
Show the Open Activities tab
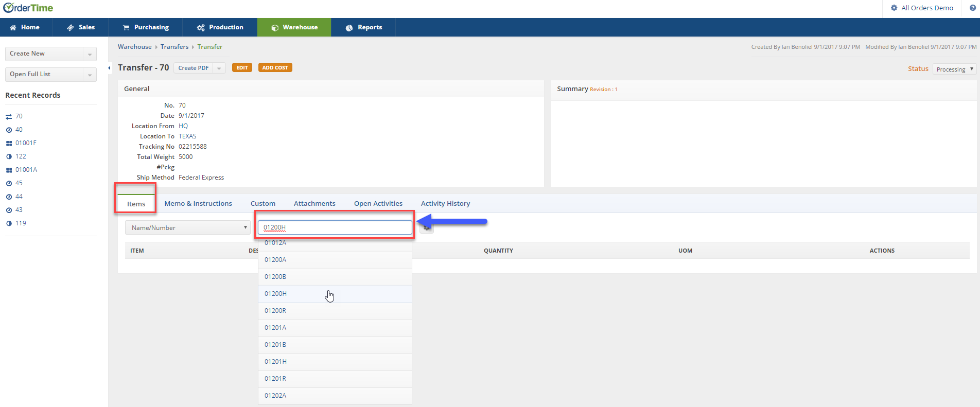378,204
